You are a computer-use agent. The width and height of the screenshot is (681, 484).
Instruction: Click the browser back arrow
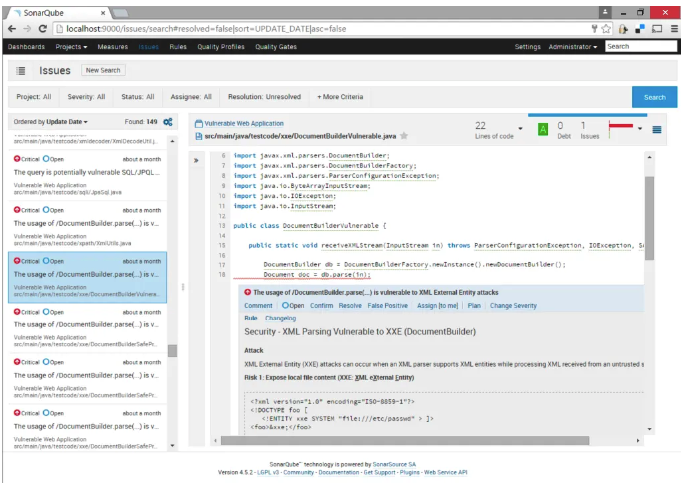click(x=12, y=29)
